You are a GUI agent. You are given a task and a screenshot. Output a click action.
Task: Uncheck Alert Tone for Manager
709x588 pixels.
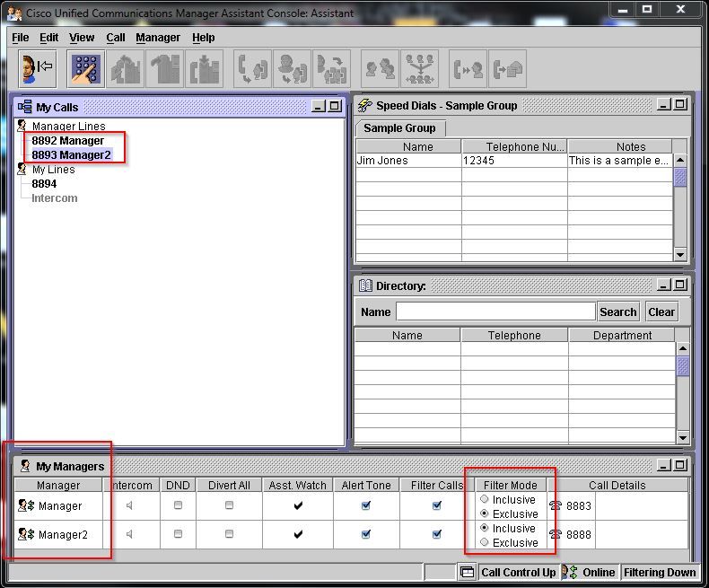point(366,505)
